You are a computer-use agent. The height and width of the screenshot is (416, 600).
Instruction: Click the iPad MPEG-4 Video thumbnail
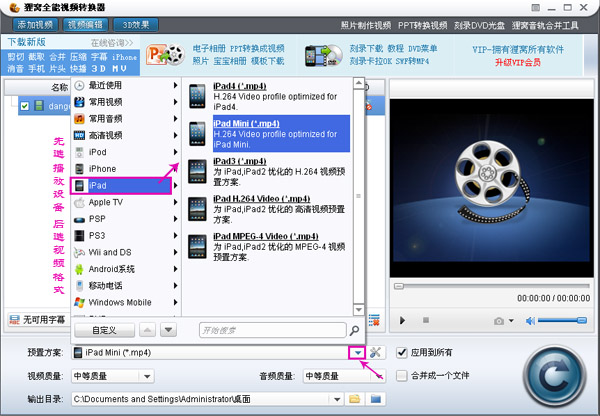coord(197,247)
